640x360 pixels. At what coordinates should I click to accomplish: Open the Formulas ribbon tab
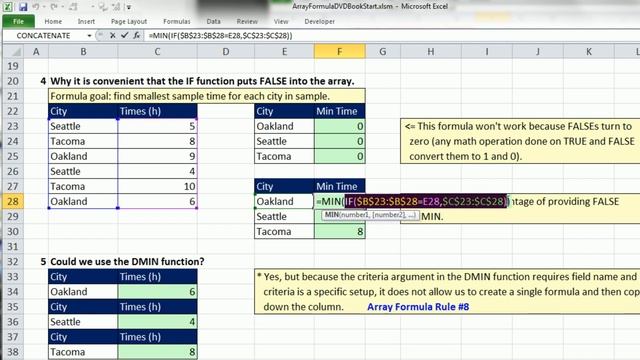tap(177, 21)
